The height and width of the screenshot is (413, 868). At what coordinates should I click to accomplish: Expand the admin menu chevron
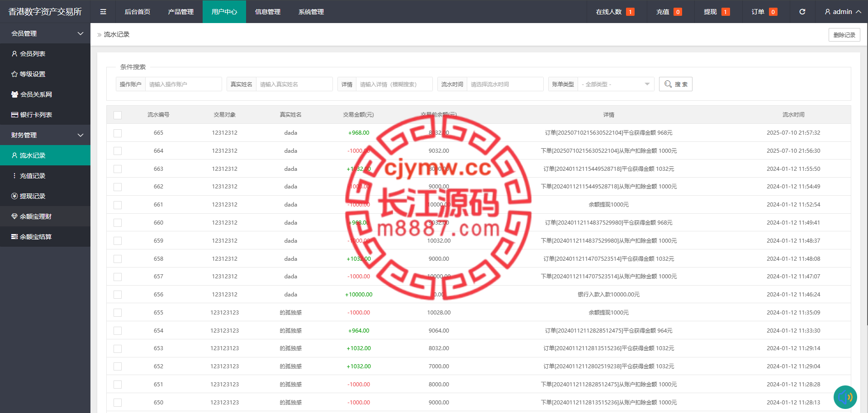(x=858, y=12)
